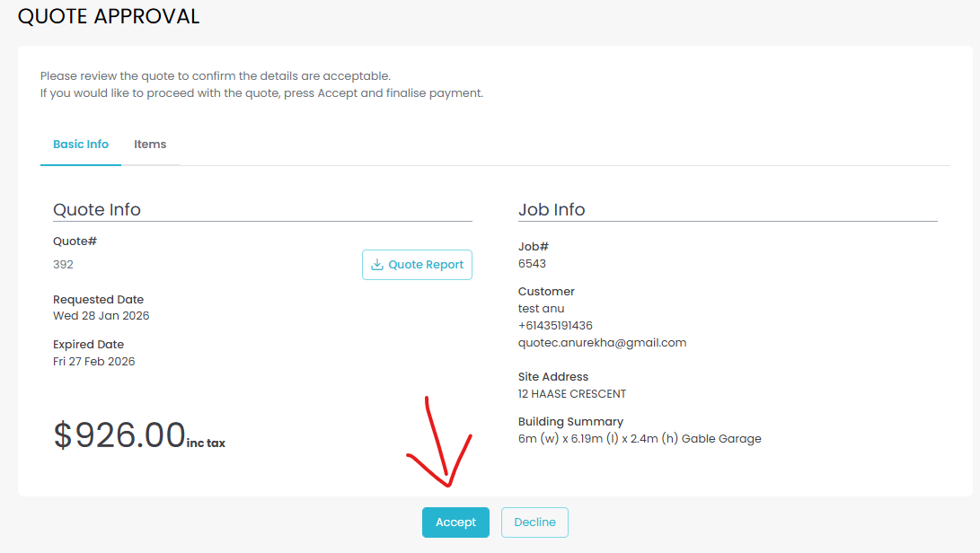This screenshot has height=553, width=980.
Task: Switch to the Items tab
Action: click(150, 145)
